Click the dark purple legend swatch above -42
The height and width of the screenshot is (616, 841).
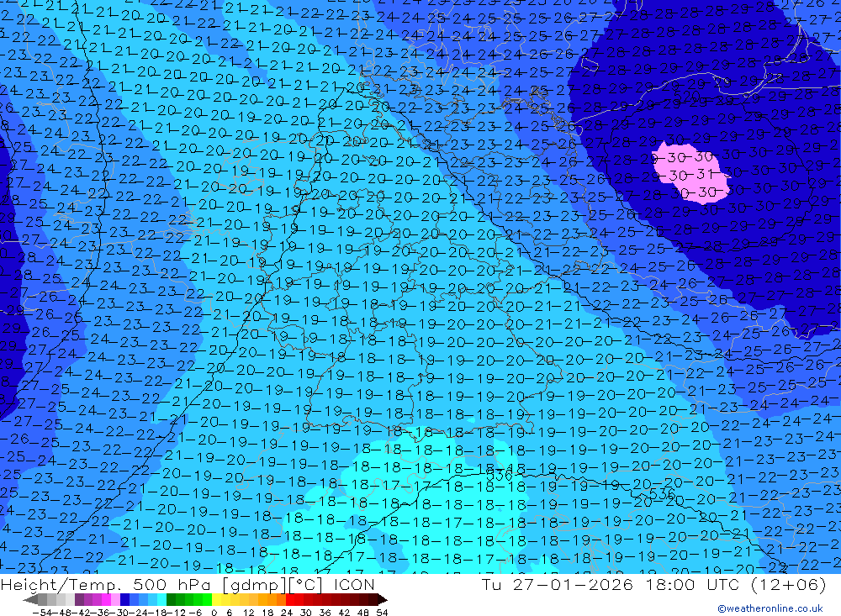tap(79, 600)
